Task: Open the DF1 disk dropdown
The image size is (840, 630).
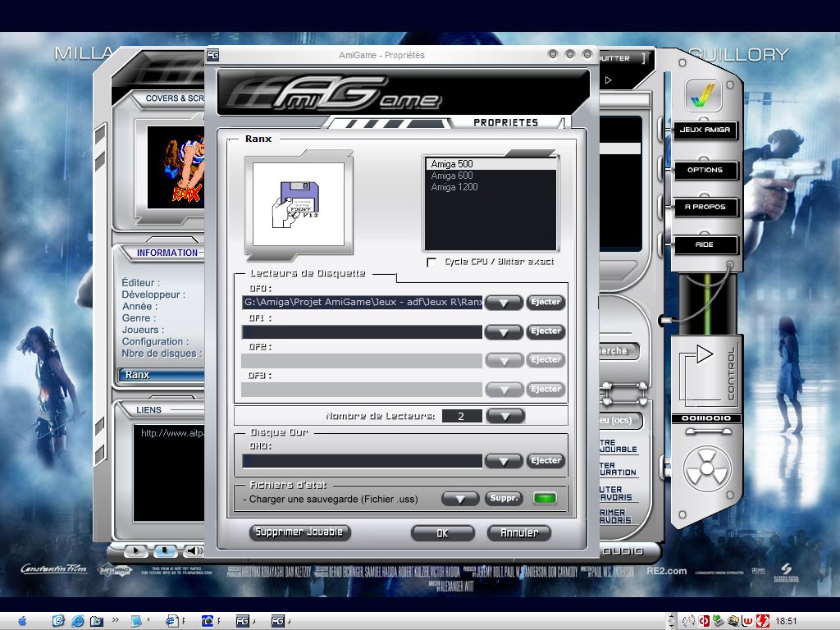Action: [x=504, y=332]
